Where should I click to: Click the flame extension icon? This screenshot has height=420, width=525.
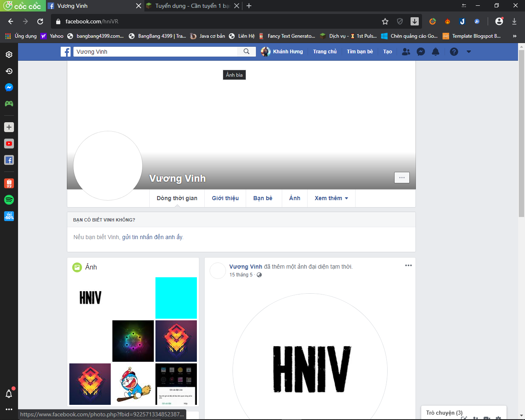[x=447, y=21]
